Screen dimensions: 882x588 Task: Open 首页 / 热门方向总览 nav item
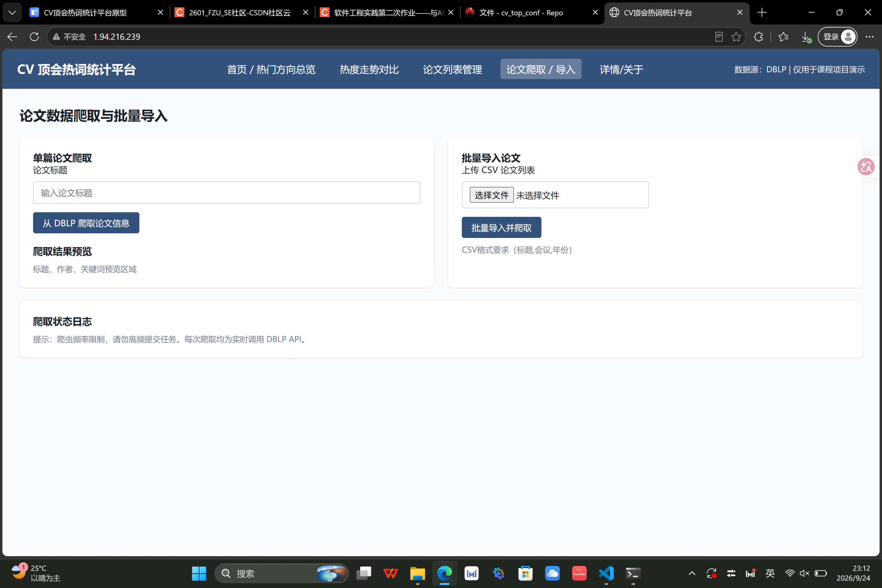pyautogui.click(x=271, y=70)
